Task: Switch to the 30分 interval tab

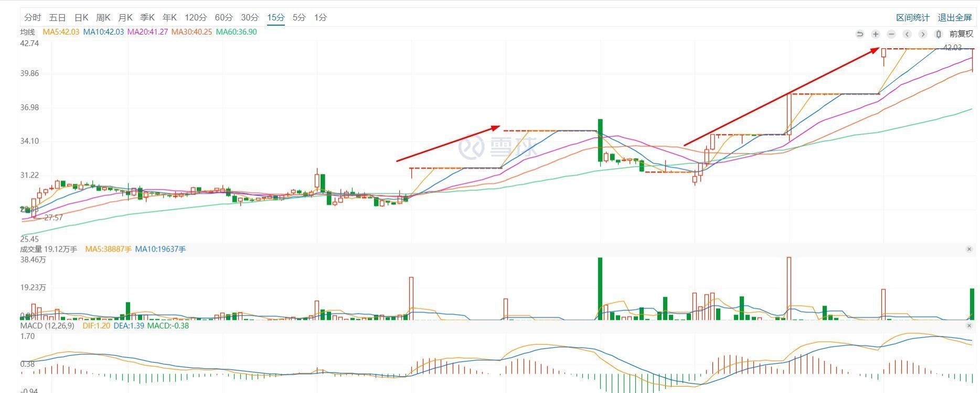Action: click(250, 17)
